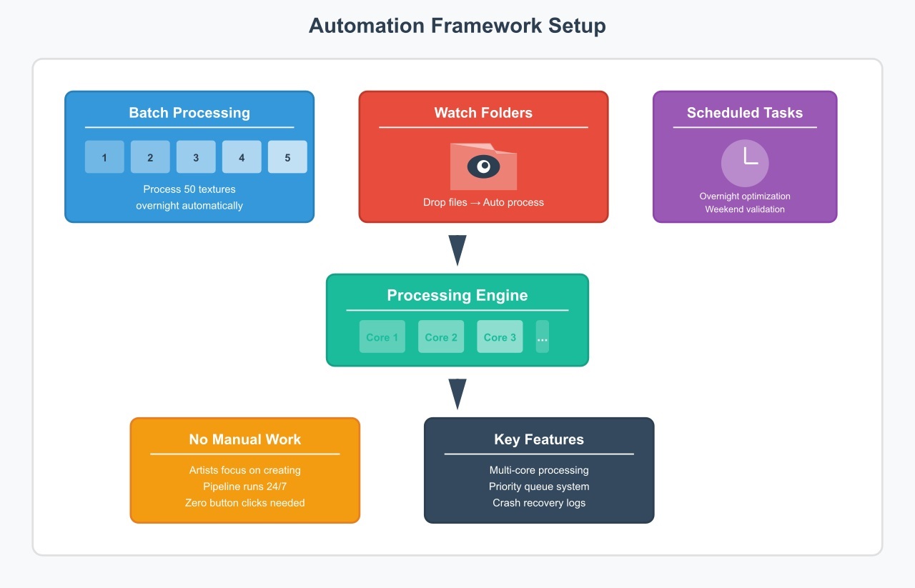Image resolution: width=915 pixels, height=588 pixels.
Task: Click texture tile 1 in Batch Processing
Action: (x=104, y=156)
